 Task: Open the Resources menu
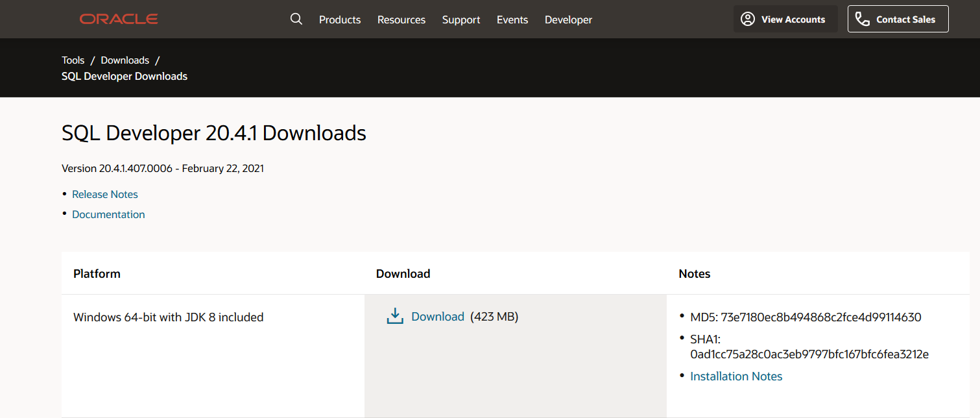(401, 19)
